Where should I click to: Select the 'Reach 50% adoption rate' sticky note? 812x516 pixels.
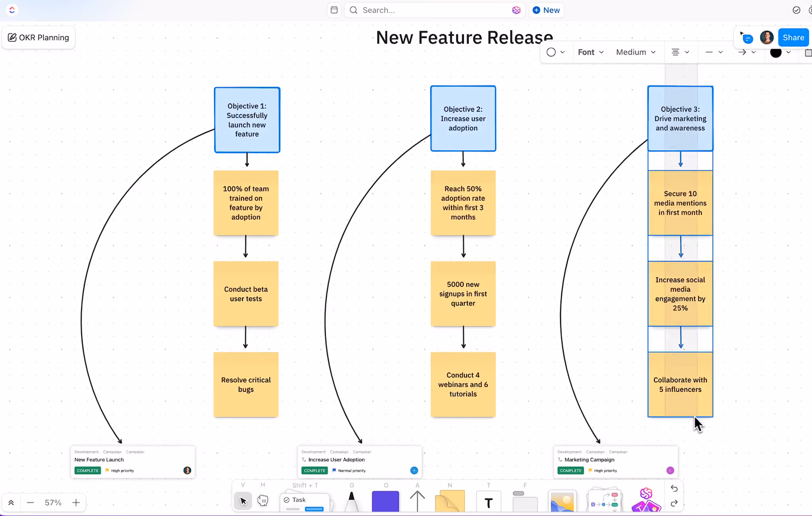coord(463,203)
